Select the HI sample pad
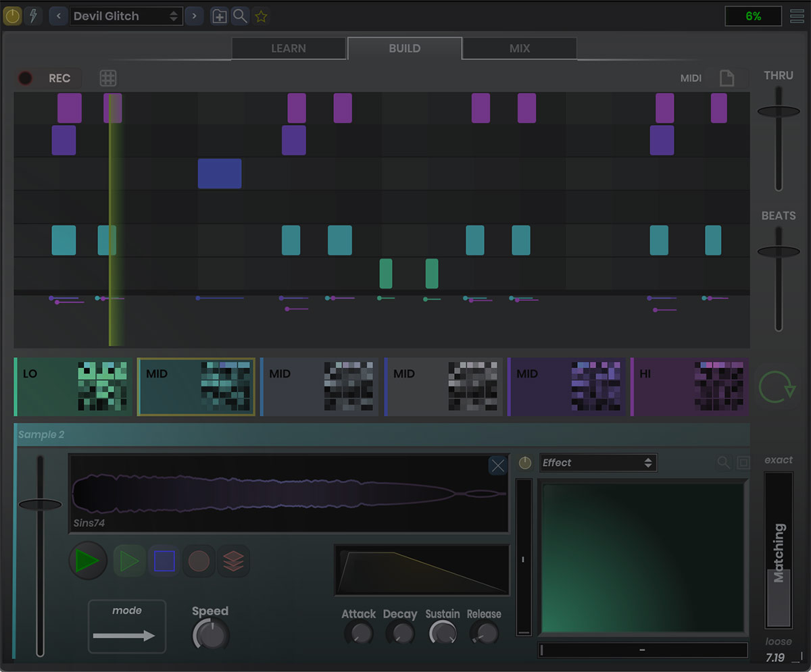 (x=689, y=386)
